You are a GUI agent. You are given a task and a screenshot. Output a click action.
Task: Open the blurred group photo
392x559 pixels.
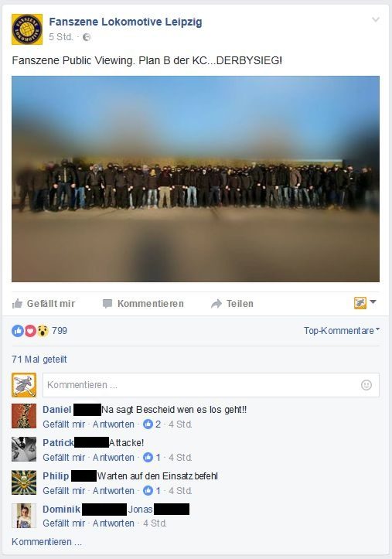pos(196,179)
